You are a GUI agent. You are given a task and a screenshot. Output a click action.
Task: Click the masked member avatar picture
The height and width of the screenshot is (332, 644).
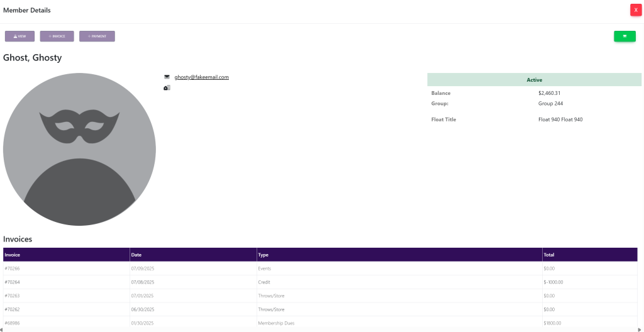(x=79, y=149)
